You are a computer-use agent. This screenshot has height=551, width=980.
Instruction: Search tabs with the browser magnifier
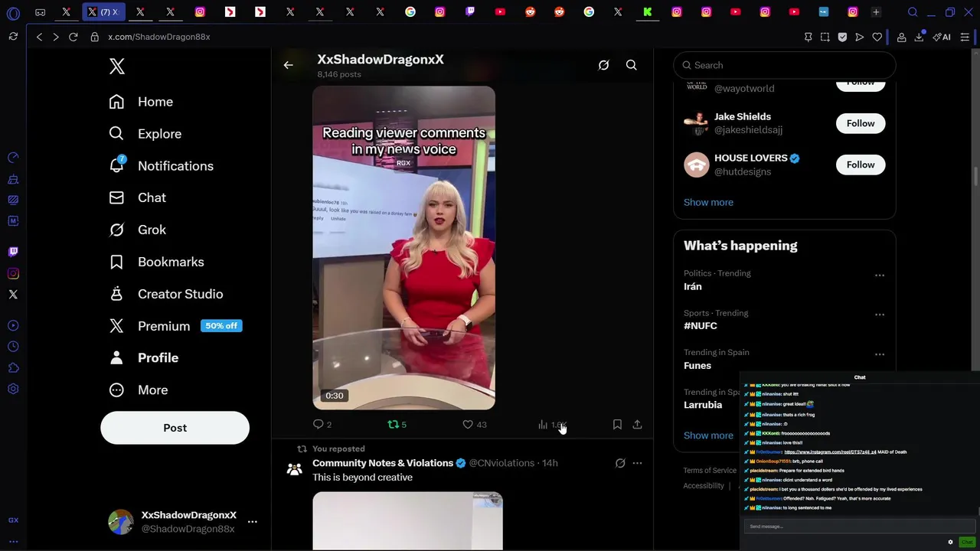[x=912, y=12]
